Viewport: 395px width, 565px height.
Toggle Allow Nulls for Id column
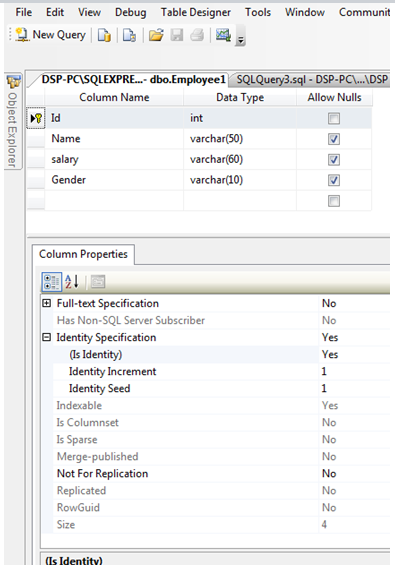[x=334, y=118]
